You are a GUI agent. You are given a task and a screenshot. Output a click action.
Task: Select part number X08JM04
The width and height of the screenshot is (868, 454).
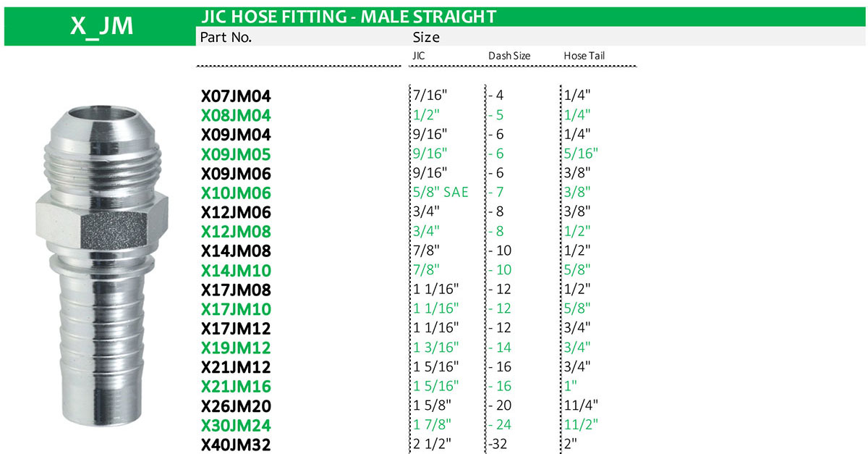[x=236, y=115]
